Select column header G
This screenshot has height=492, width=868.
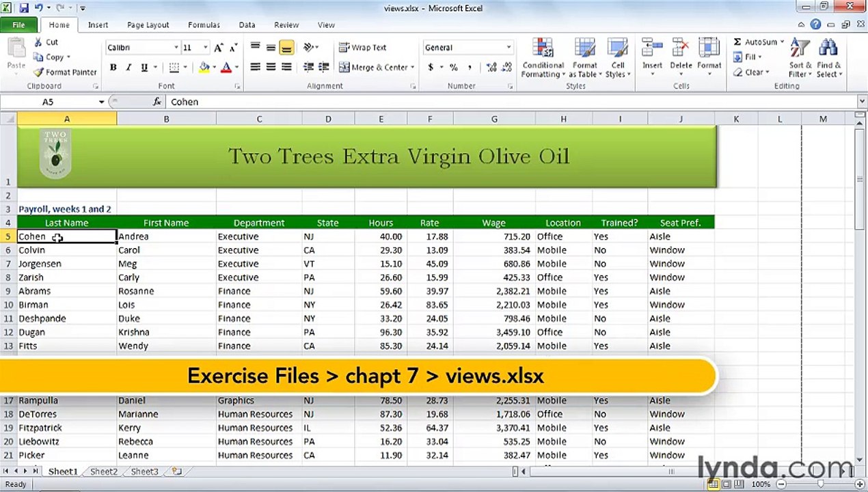pos(494,119)
